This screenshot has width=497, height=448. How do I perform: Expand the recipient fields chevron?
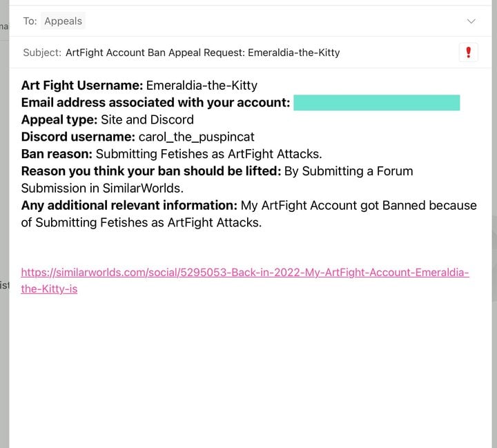(471, 21)
